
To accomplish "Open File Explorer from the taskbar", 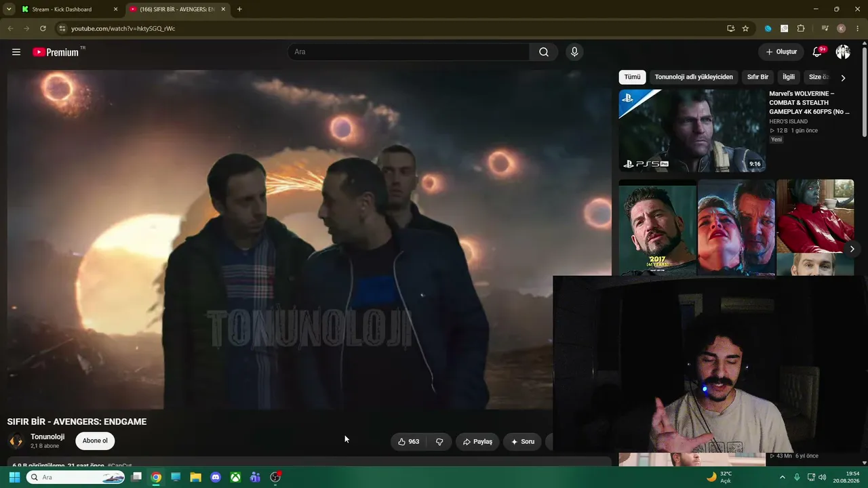I will click(x=195, y=477).
